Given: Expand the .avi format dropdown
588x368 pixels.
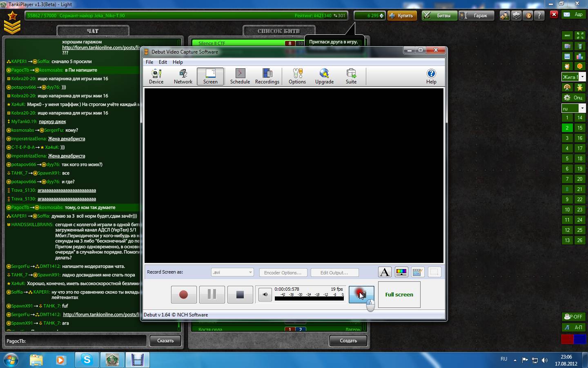Looking at the screenshot, I should point(250,272).
